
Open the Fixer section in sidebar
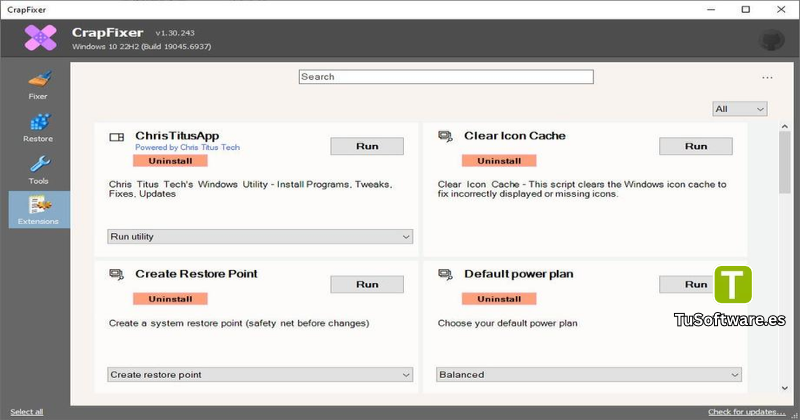[x=39, y=85]
